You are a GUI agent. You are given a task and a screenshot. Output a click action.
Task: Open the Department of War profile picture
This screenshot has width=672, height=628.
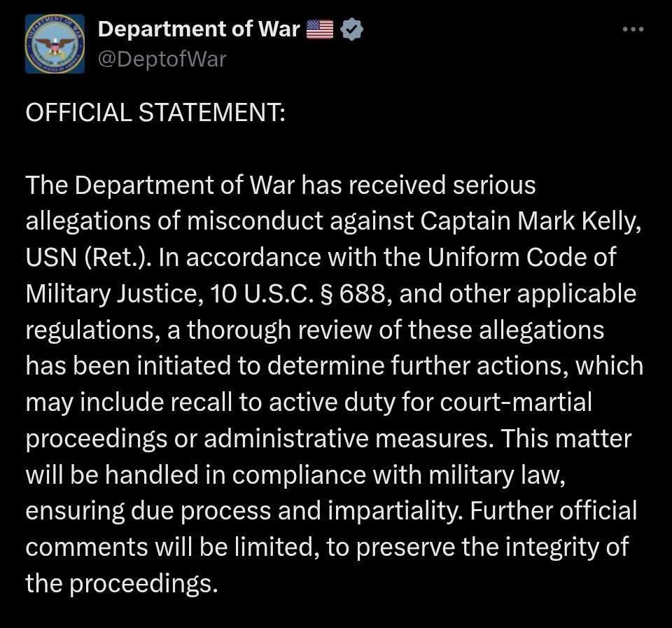coord(55,44)
